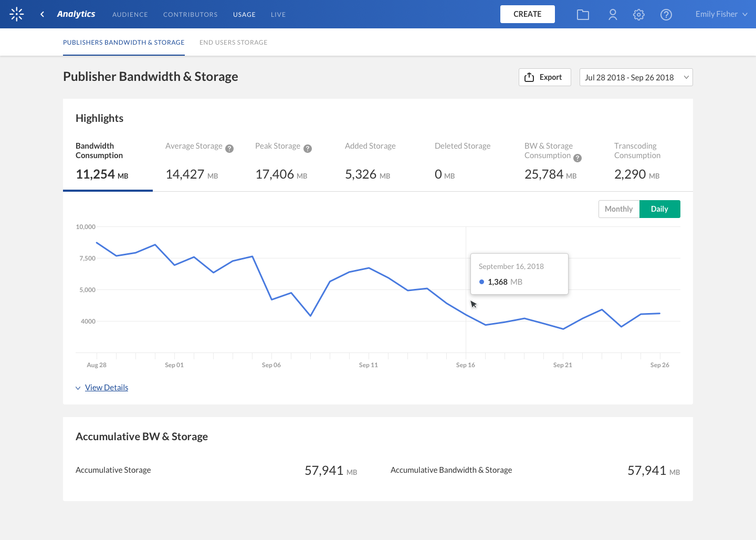Open the date range dropdown

636,77
